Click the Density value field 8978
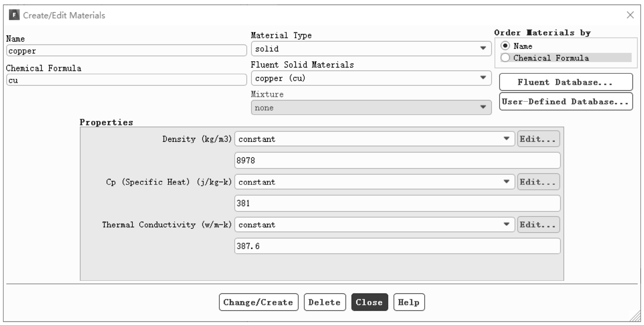Image resolution: width=644 pixels, height=325 pixels. tap(397, 160)
